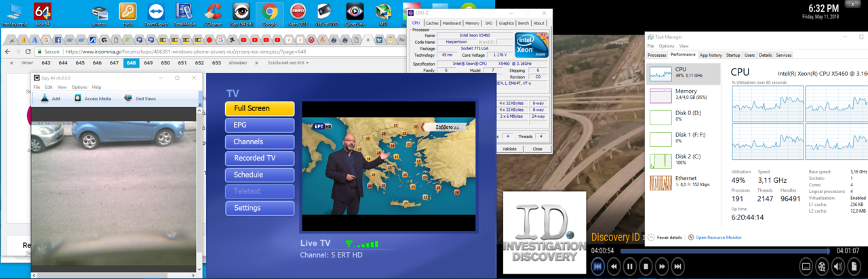Image resolution: width=868 pixels, height=279 pixels.
Task: Switch to Mainboard tab in CPU-Z
Action: pos(452,23)
